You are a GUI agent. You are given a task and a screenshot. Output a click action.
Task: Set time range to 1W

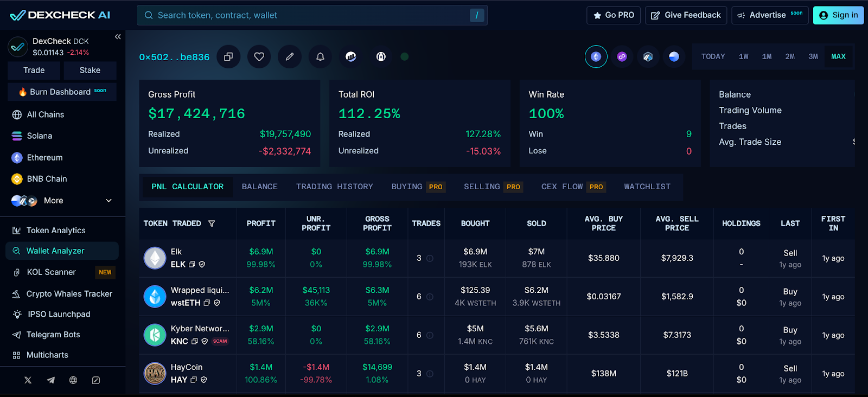(743, 56)
